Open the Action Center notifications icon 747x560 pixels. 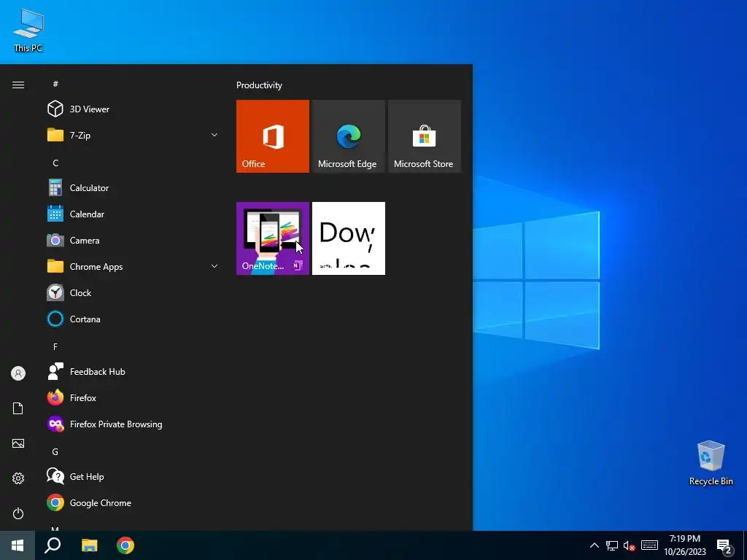(724, 545)
